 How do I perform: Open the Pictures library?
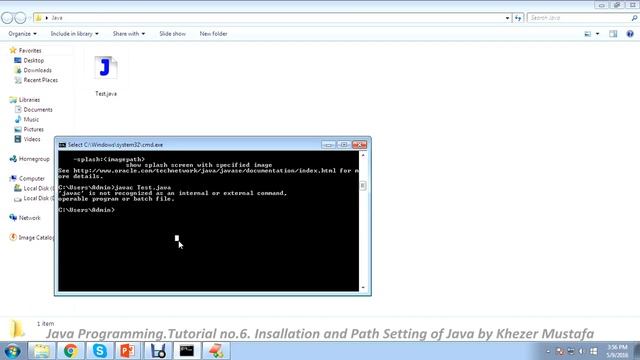pyautogui.click(x=29, y=129)
